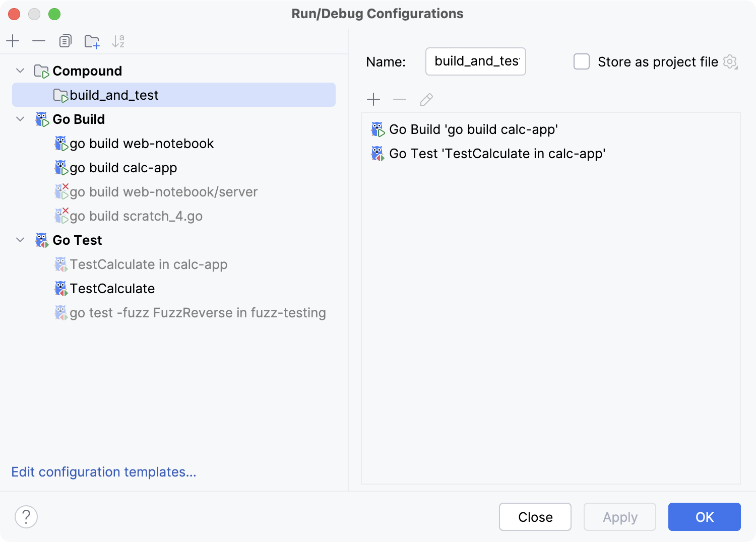This screenshot has height=542, width=756.
Task: Close the configurations dialog
Action: 535,517
